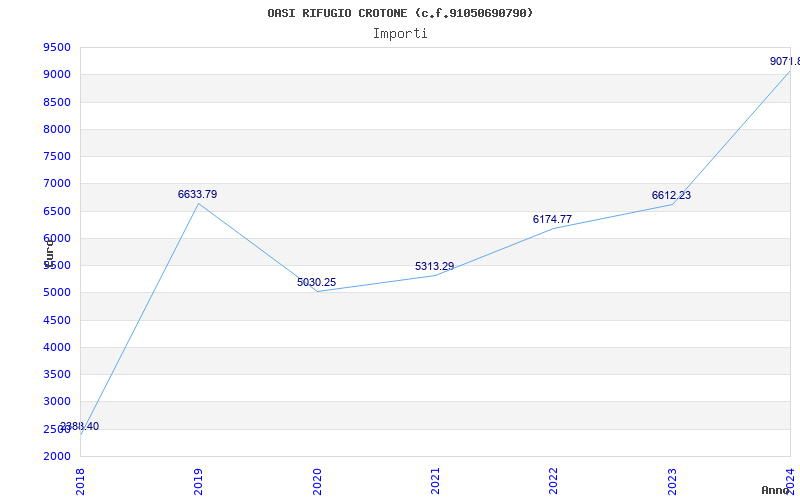This screenshot has width=800, height=500.
Task: Click the 2022 x-axis label
Action: [x=553, y=481]
